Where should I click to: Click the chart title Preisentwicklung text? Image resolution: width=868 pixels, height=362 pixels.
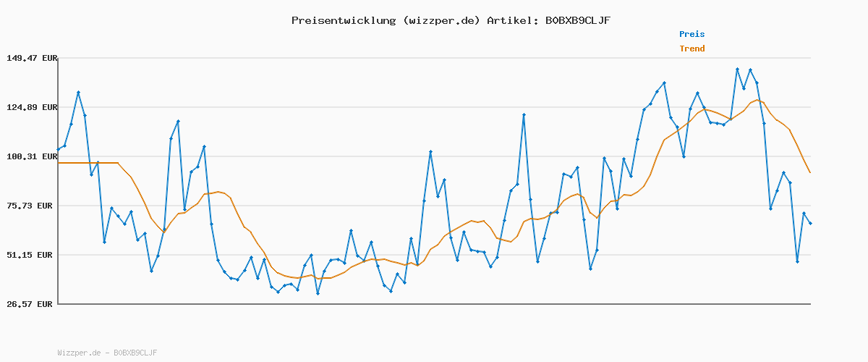(341, 20)
